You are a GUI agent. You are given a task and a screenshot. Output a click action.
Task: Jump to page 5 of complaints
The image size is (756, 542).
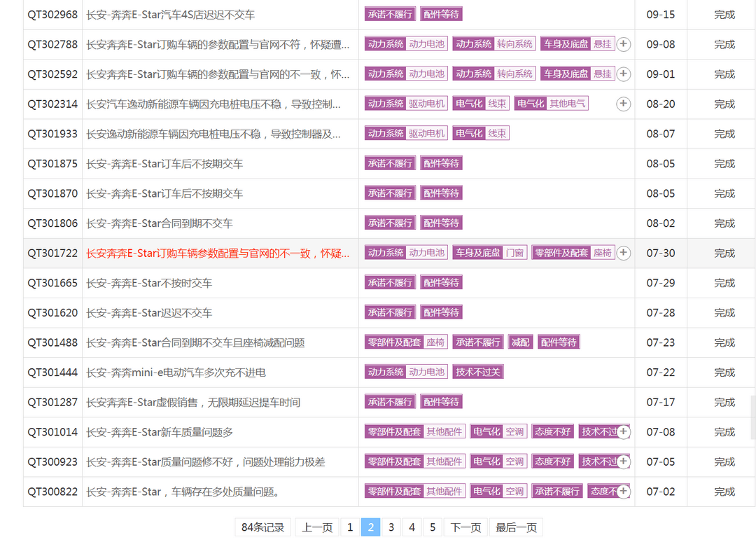433,527
